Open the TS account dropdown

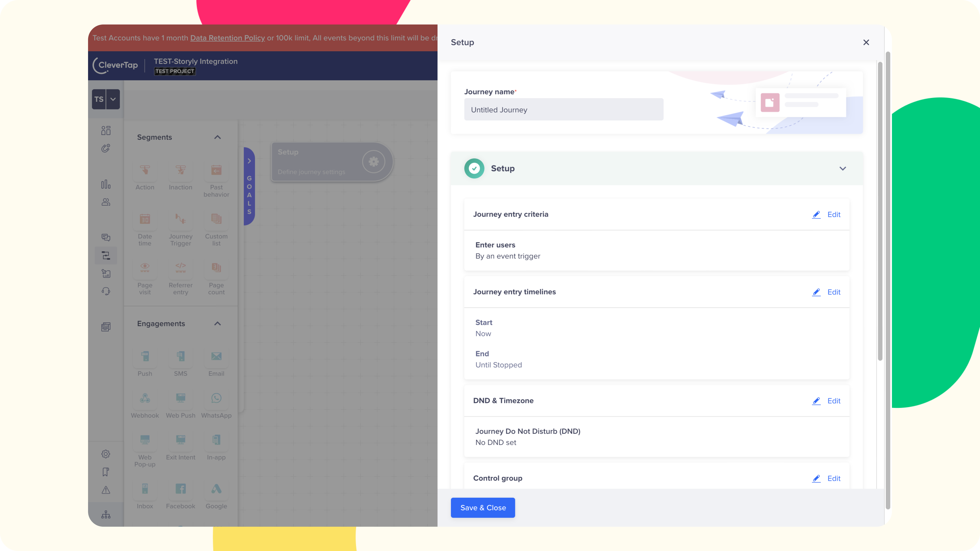click(113, 99)
